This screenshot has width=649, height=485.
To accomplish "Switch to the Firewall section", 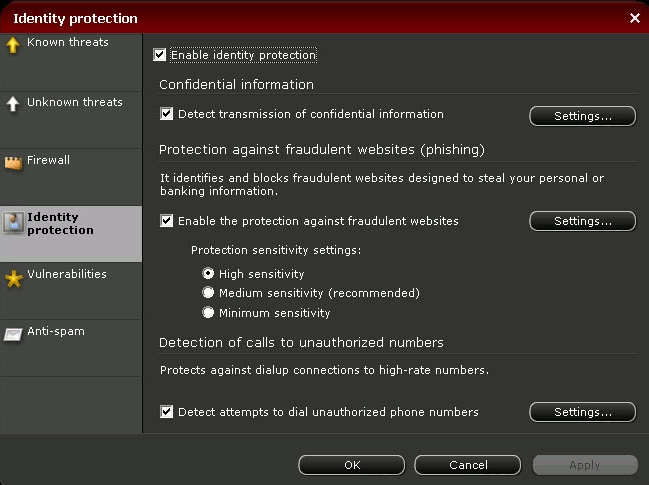I will click(x=71, y=177).
